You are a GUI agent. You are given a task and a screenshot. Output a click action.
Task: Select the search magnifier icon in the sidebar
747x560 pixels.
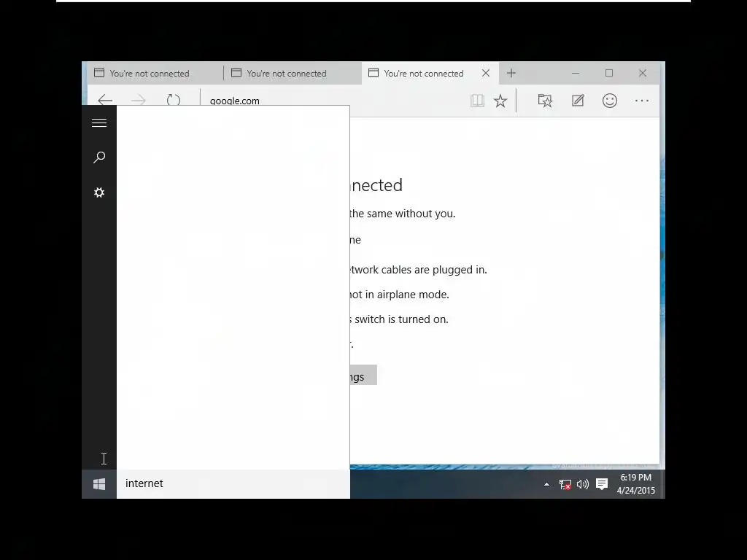point(99,157)
